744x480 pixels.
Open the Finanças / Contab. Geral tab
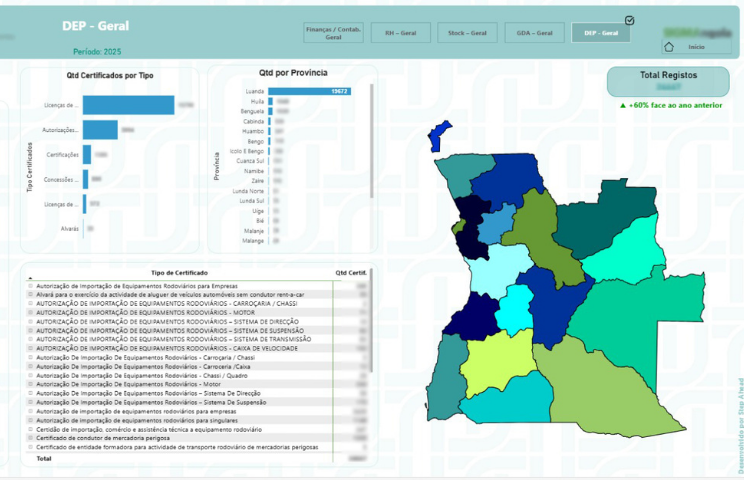click(x=335, y=33)
